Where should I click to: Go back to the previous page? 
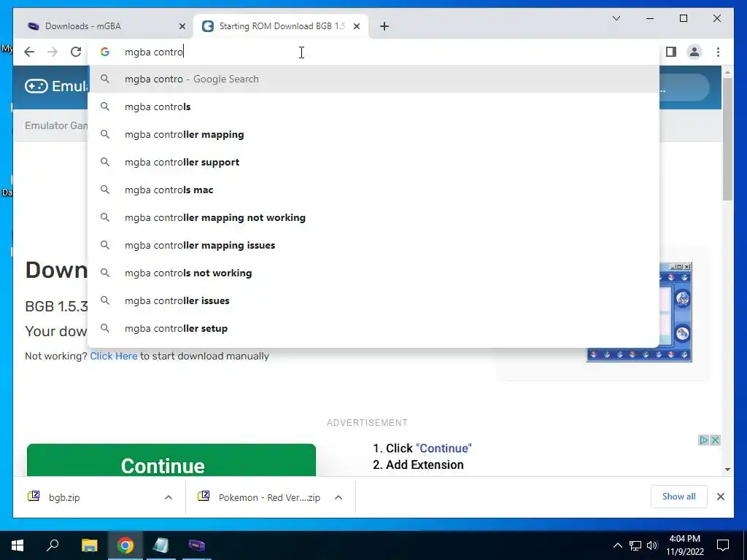[x=29, y=52]
